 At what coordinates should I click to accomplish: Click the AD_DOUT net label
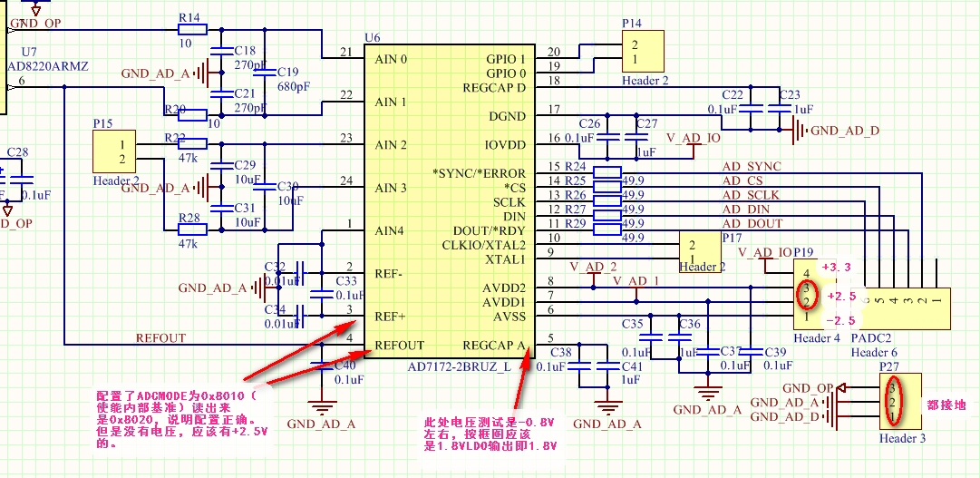pyautogui.click(x=752, y=223)
